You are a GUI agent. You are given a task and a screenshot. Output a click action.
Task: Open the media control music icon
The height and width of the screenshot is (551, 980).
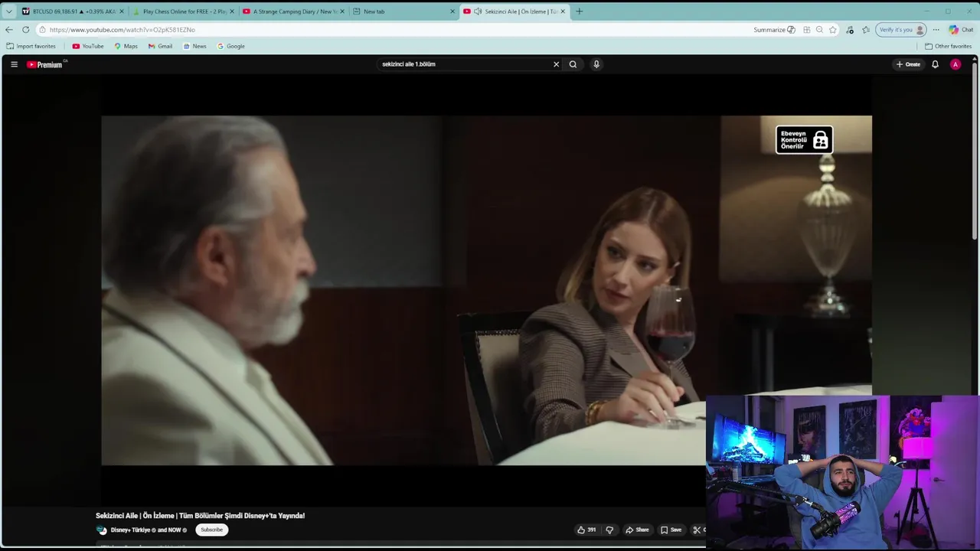850,30
